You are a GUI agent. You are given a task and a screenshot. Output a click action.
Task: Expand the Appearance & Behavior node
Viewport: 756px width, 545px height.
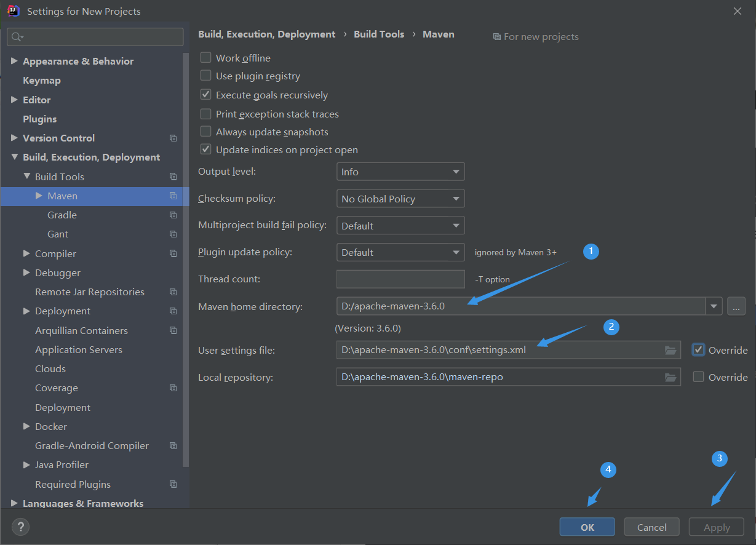click(x=14, y=61)
